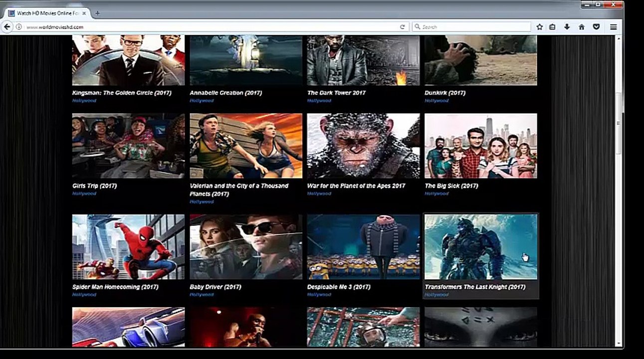This screenshot has width=644, height=359.
Task: Select the Watch HD Movies Online tab
Action: (x=48, y=13)
